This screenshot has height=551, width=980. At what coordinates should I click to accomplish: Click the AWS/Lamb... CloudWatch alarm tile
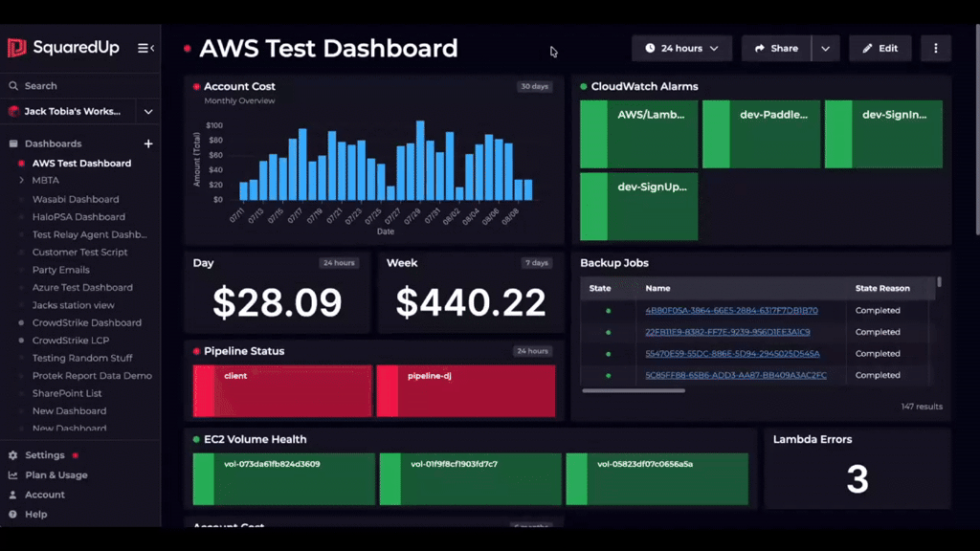pos(638,134)
